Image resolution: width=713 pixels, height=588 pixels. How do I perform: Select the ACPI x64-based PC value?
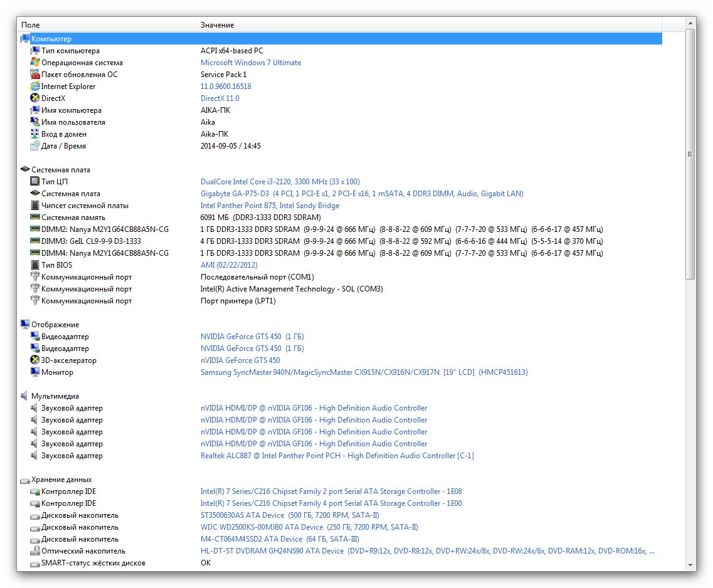pyautogui.click(x=232, y=51)
